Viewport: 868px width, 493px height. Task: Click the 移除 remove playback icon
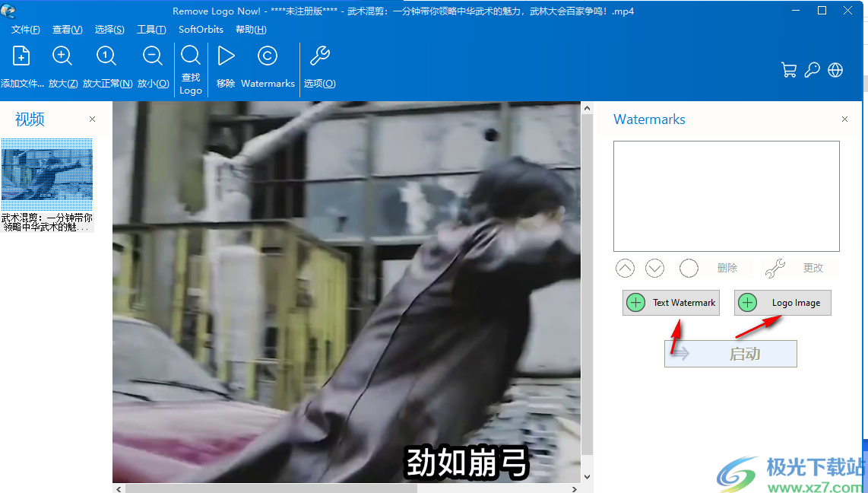(225, 56)
